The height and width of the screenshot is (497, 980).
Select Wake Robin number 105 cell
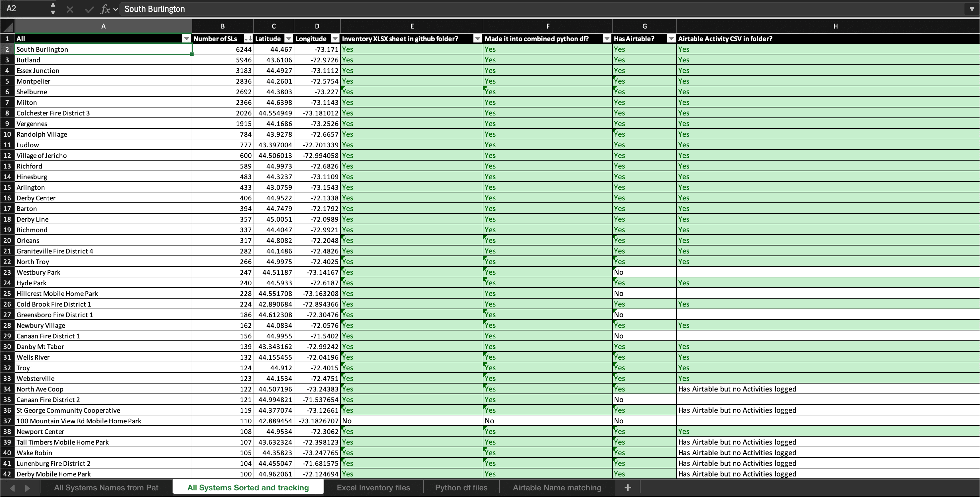click(222, 453)
